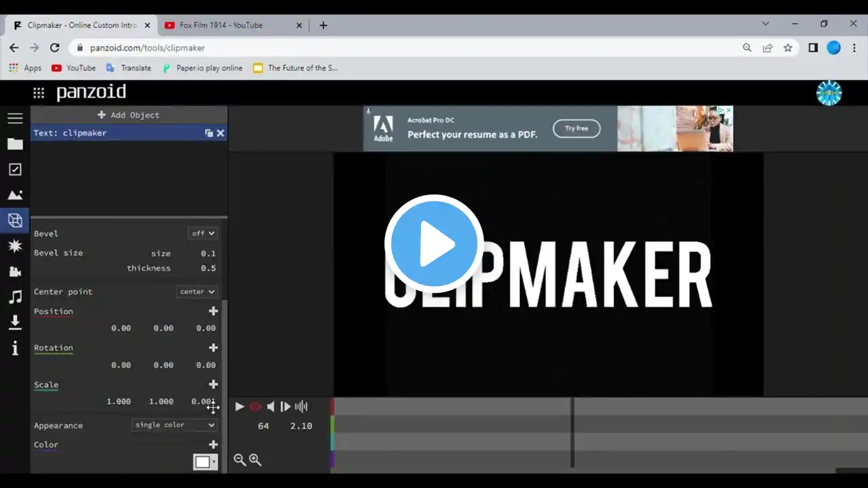This screenshot has width=868, height=488.
Task: Open a new browser tab
Action: tap(323, 25)
